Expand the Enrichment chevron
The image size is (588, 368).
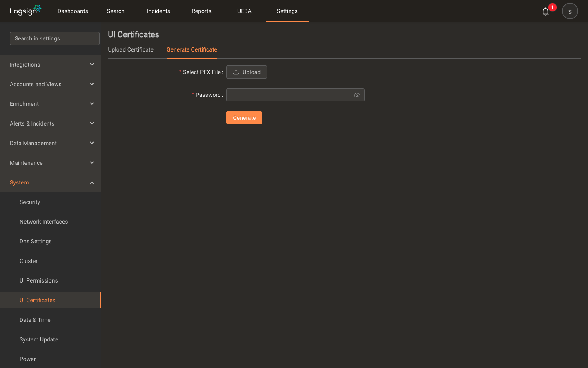coord(92,104)
